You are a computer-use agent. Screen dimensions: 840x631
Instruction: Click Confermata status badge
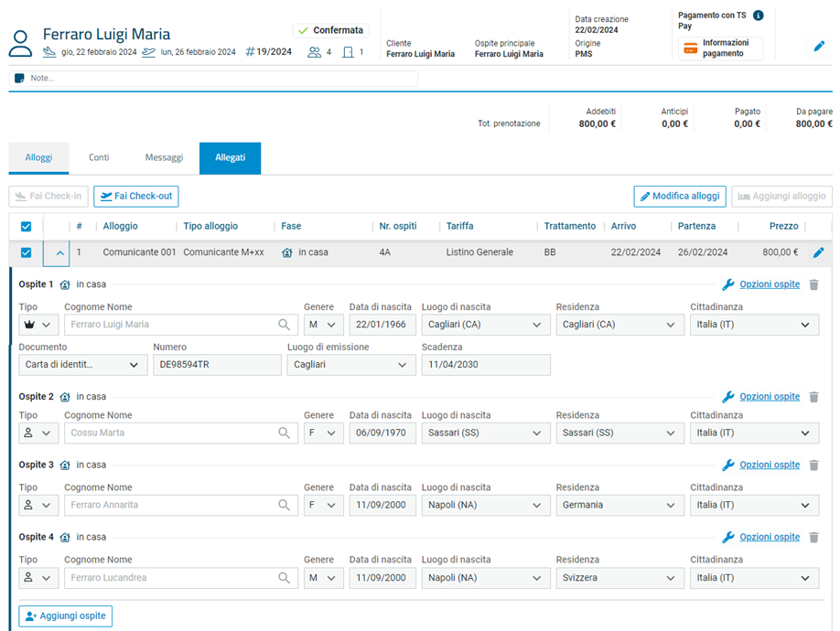(330, 30)
